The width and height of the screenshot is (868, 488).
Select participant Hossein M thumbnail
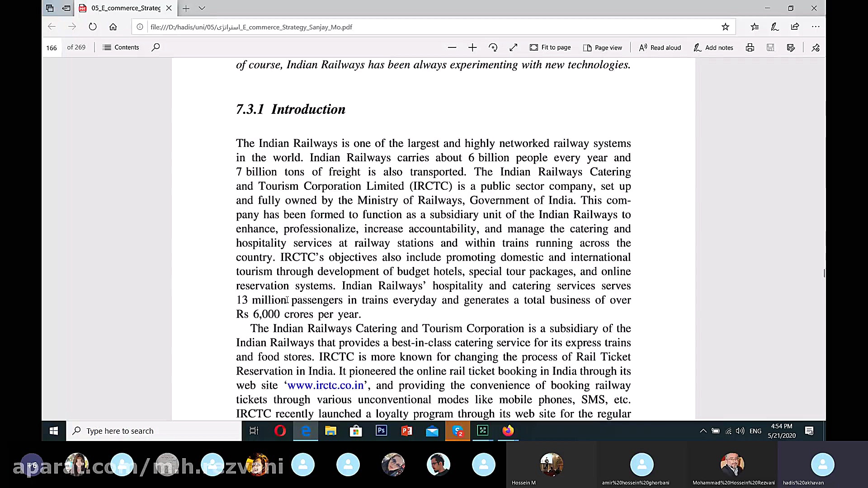coord(551,465)
